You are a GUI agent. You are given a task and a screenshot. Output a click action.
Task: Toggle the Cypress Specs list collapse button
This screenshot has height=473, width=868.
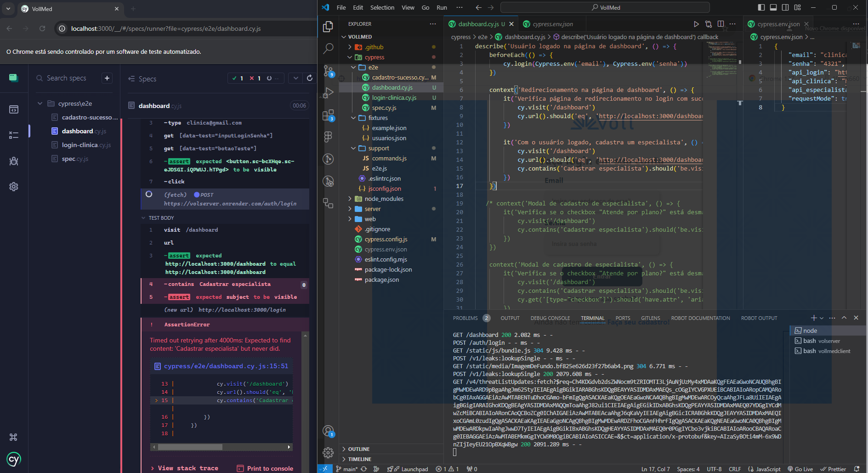(131, 79)
